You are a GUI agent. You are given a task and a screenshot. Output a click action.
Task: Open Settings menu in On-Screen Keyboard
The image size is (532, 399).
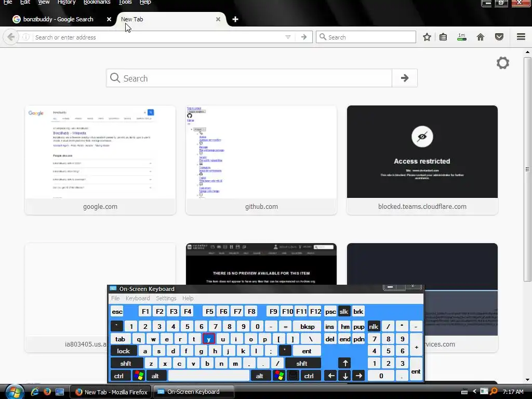pos(166,298)
